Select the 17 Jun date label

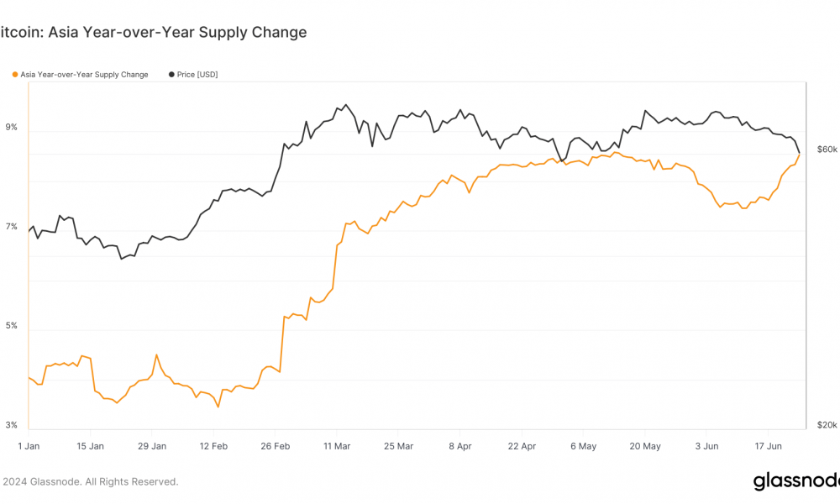click(769, 446)
